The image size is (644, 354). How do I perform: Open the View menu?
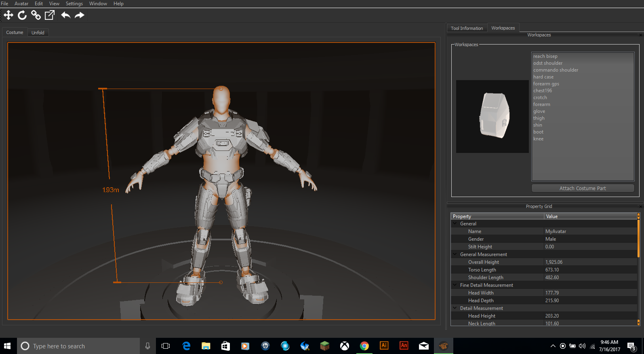click(54, 4)
